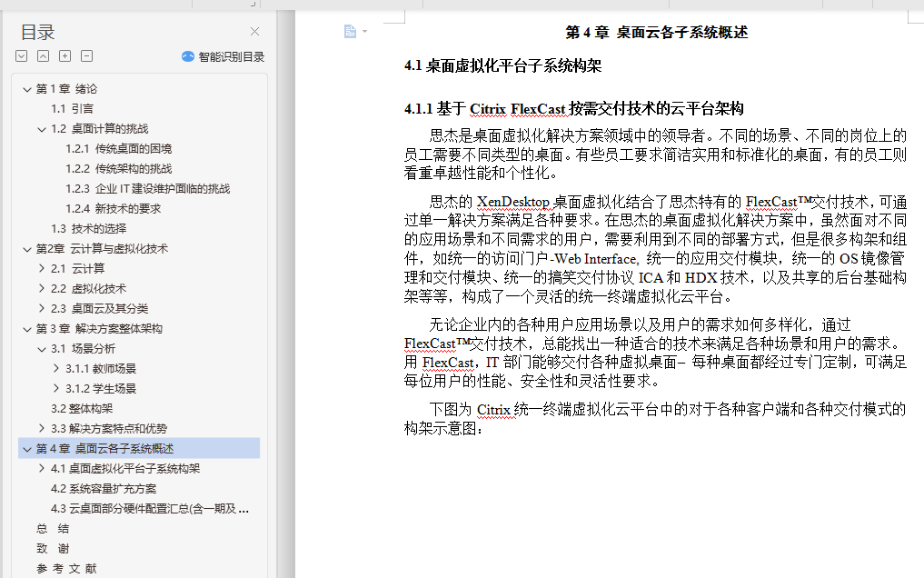Select outline entry 1.2.4 新技术的要求
924x578 pixels.
(114, 209)
